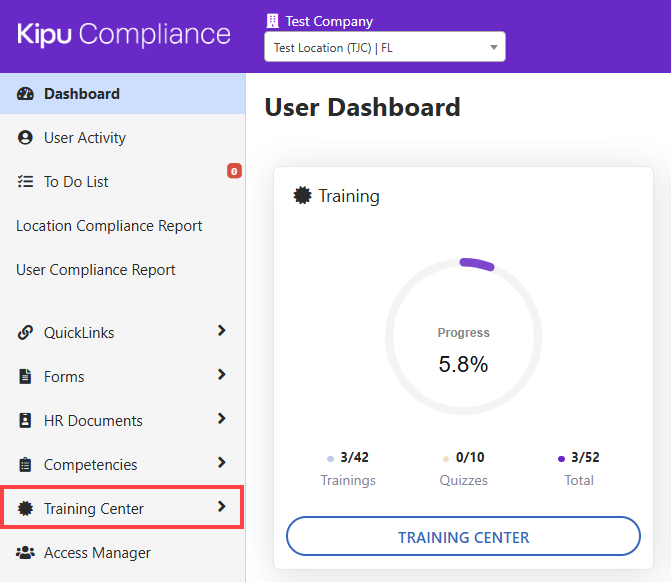Expand the Competencies submenu arrow
The width and height of the screenshot is (671, 582).
coord(222,463)
